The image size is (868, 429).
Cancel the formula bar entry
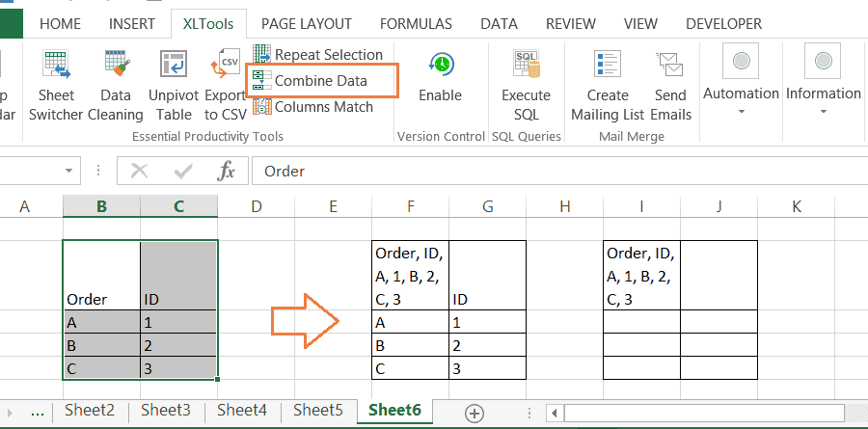[140, 172]
